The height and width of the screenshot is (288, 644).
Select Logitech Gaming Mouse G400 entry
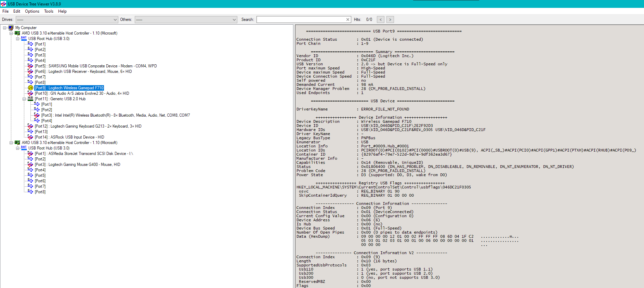[77, 165]
